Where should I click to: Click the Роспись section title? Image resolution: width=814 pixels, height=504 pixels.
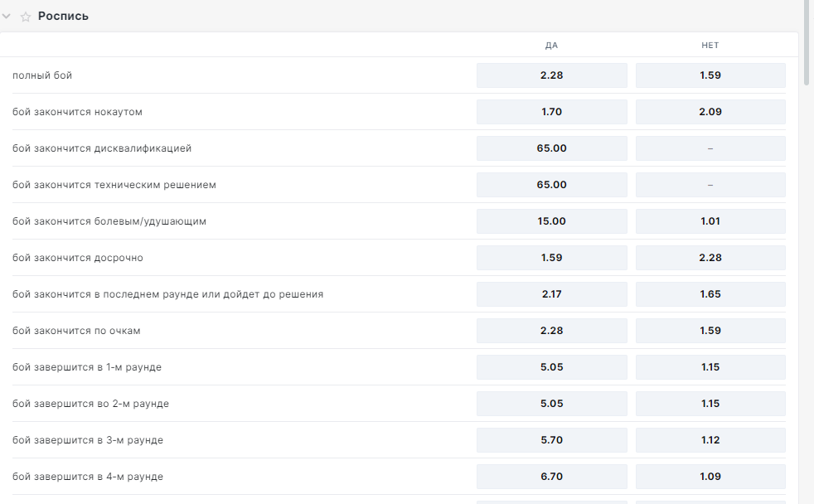pyautogui.click(x=63, y=16)
